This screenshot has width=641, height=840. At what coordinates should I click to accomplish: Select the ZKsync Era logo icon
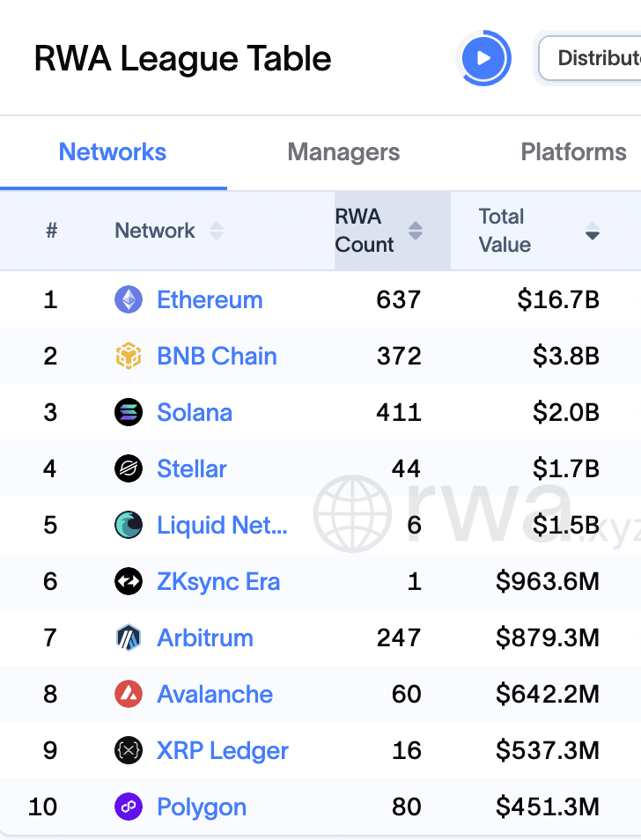(128, 581)
